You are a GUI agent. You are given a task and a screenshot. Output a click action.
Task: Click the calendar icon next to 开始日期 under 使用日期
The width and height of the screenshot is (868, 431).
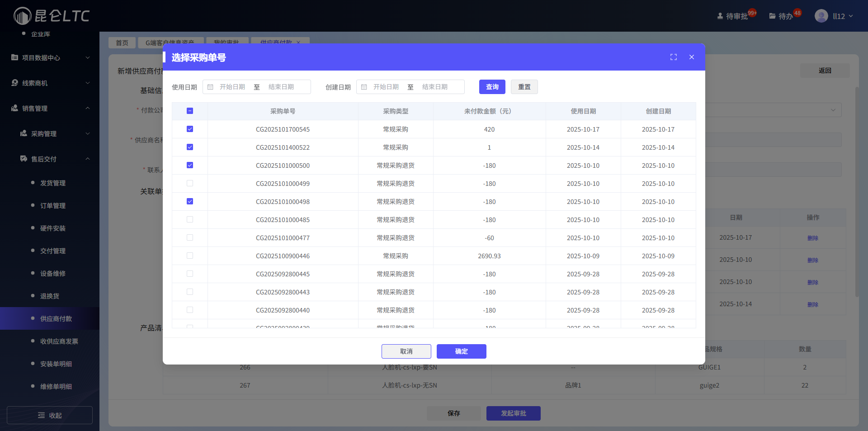tap(210, 87)
